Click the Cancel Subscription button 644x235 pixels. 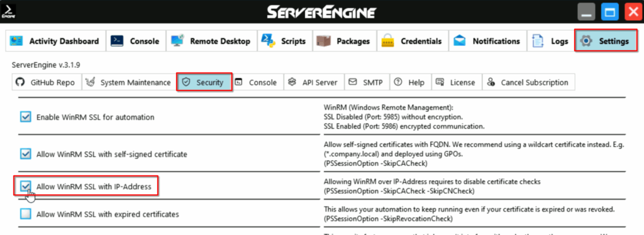click(x=528, y=82)
